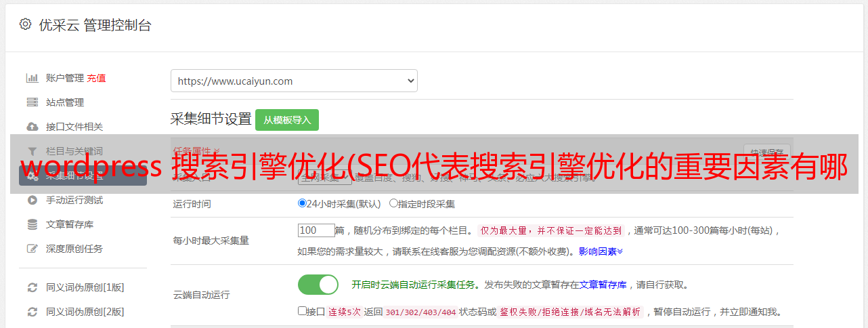
Task: Open 深度原创任务 sidebar item
Action: pos(74,249)
